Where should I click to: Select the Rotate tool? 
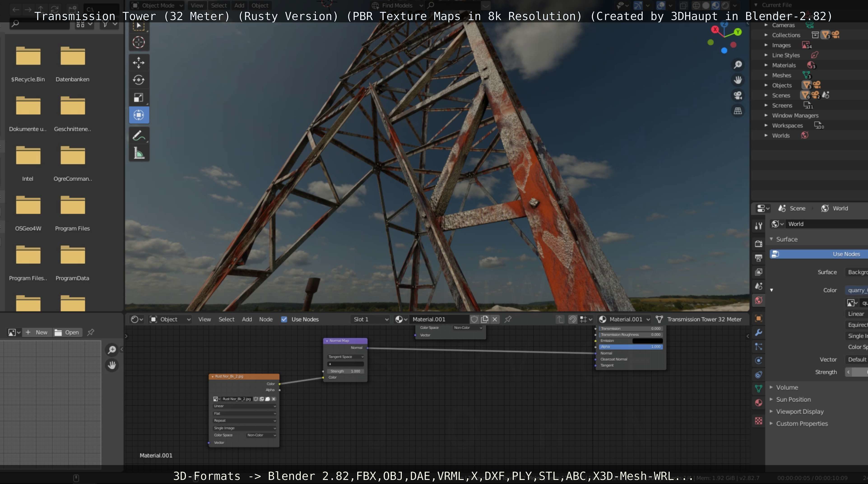tap(139, 80)
